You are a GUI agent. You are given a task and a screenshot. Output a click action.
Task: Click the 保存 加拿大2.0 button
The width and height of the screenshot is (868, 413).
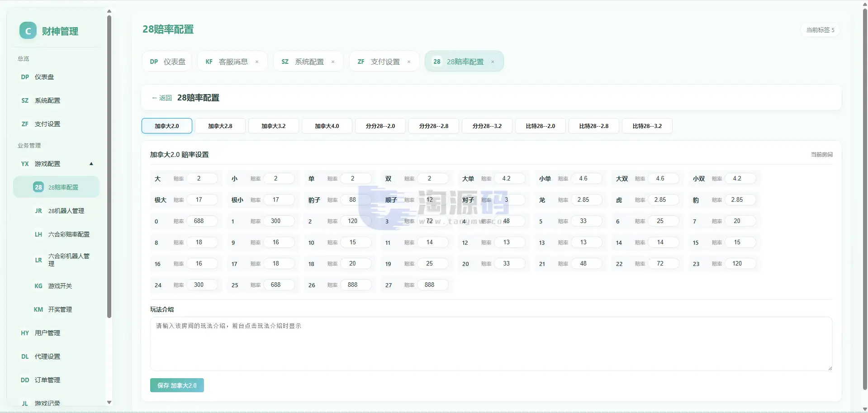point(177,385)
